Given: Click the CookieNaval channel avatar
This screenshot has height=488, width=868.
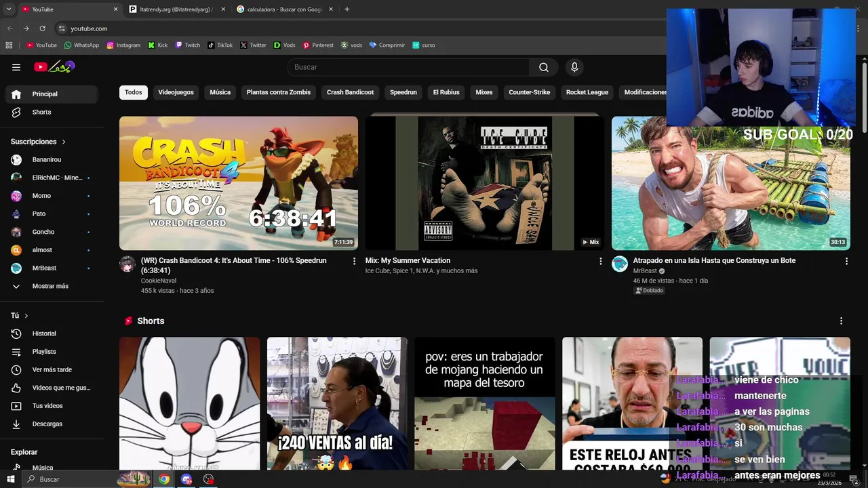Looking at the screenshot, I should point(127,264).
